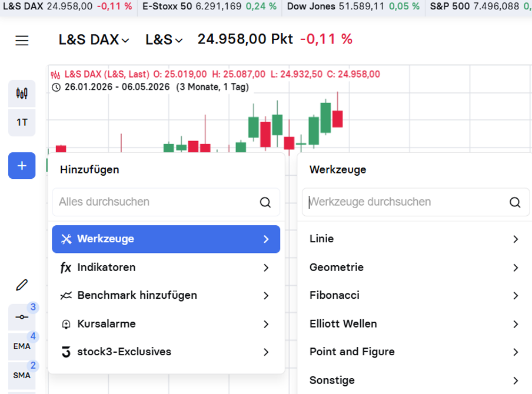Viewport: 532px width, 394px height.
Task: Click the chevron next to Indikatoren
Action: (266, 268)
